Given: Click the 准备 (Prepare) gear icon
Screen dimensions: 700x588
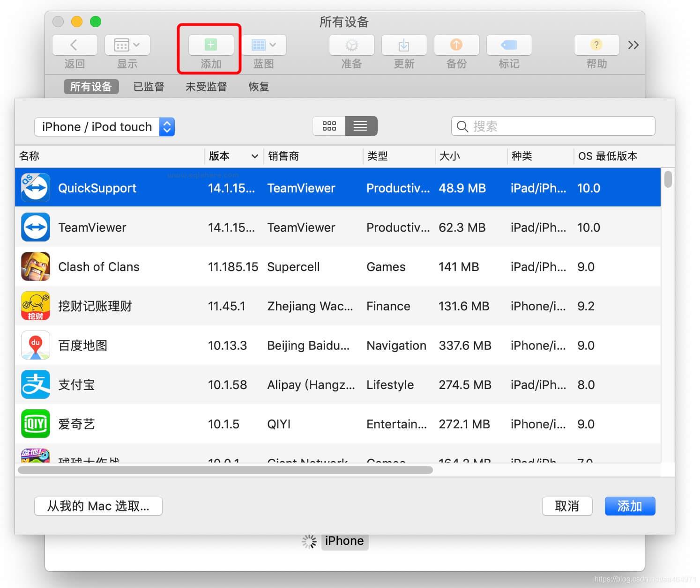Looking at the screenshot, I should pyautogui.click(x=351, y=45).
